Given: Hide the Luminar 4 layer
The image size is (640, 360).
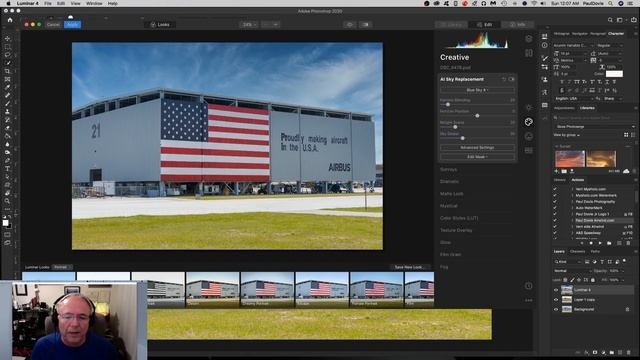Looking at the screenshot, I should 556,290.
